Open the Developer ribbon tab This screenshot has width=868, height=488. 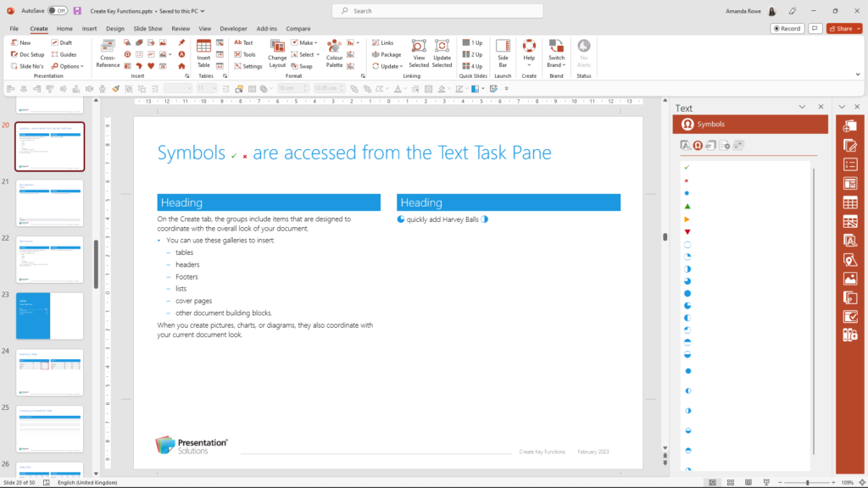pyautogui.click(x=233, y=27)
